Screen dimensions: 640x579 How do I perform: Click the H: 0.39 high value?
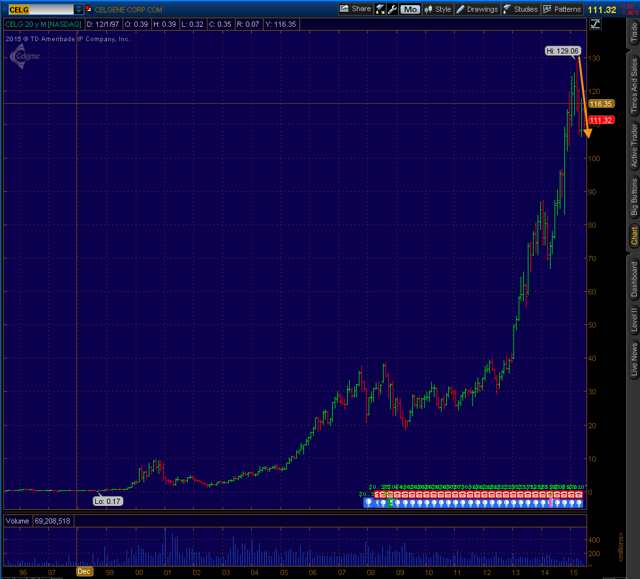pos(164,24)
